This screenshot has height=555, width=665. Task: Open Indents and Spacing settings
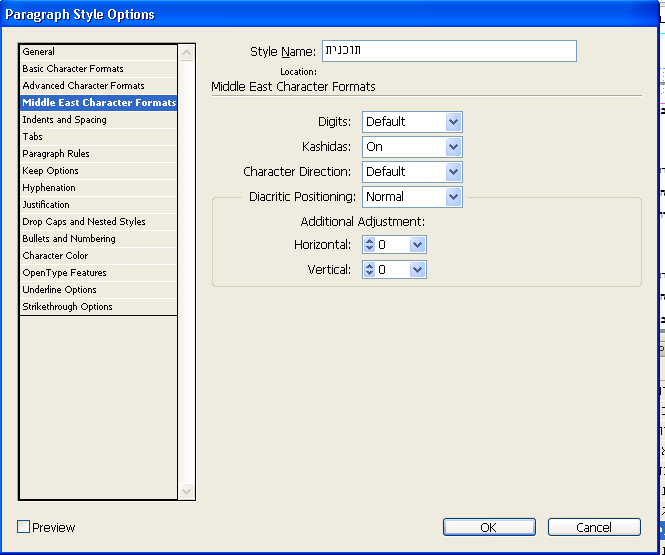click(x=64, y=120)
